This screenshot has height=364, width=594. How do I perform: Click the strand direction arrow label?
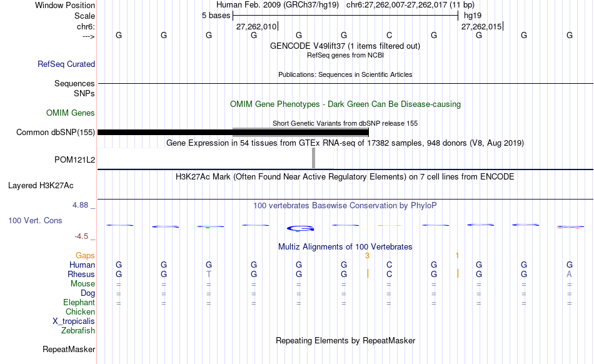[x=88, y=36]
